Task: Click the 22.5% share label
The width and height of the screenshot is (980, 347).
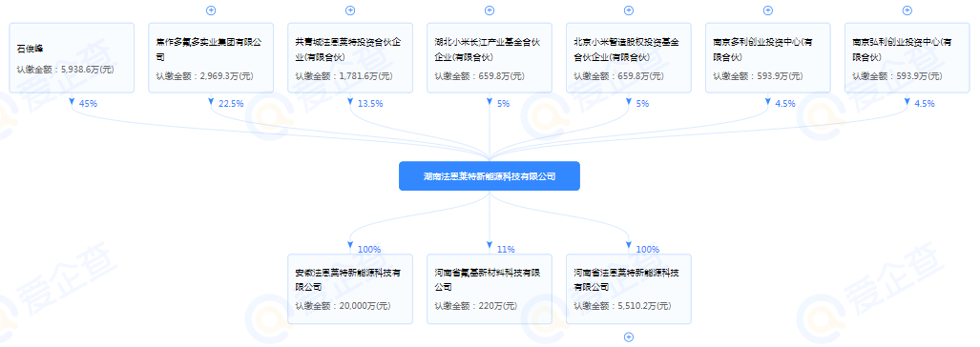Action: tap(232, 104)
